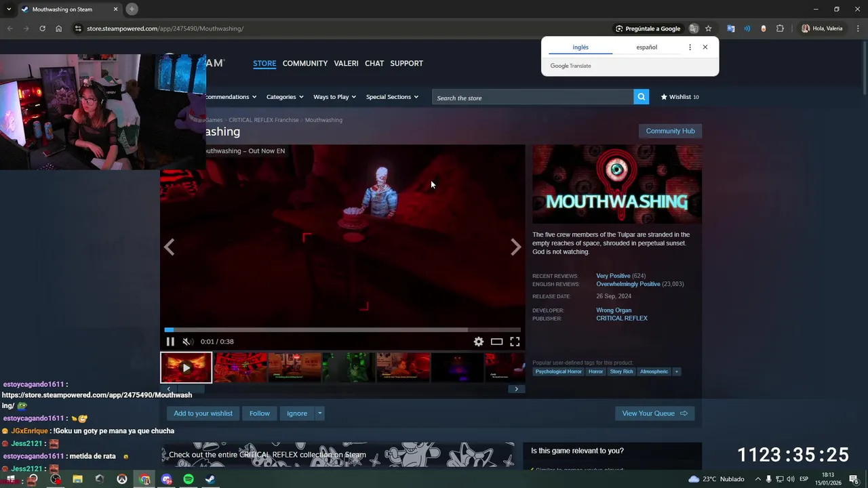Close the Google Translate popup
This screenshot has width=868, height=488.
[x=705, y=47]
